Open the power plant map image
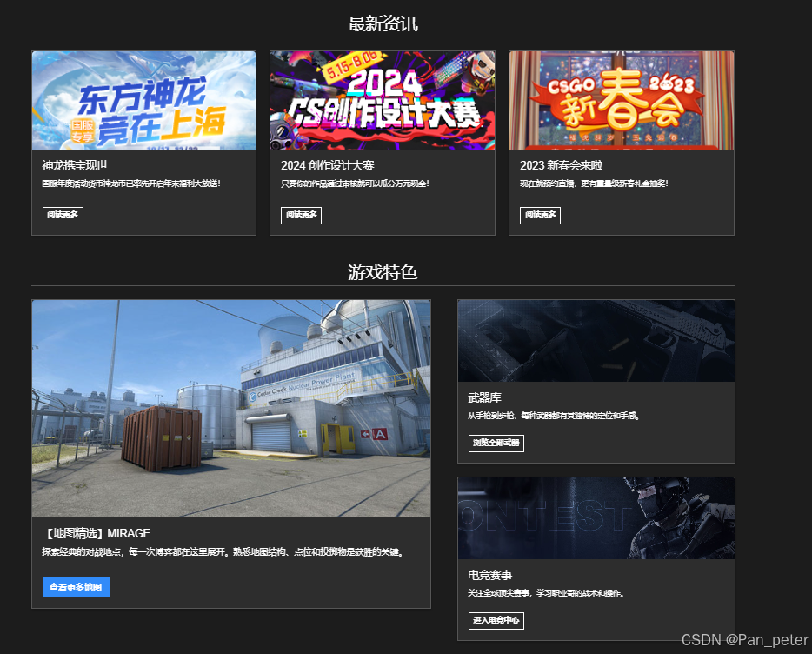The width and height of the screenshot is (812, 654). coord(231,409)
